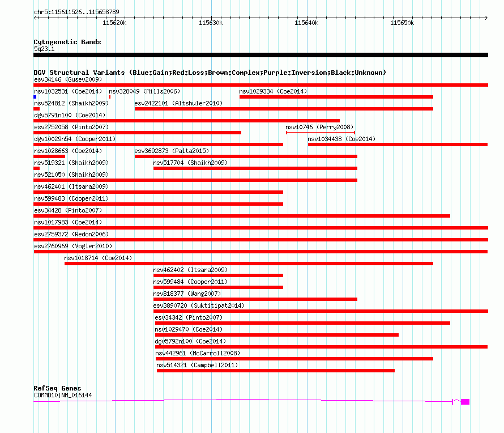Open the nsv328049 (Mills2006) variant
The height and width of the screenshot is (433, 504).
tap(144, 91)
